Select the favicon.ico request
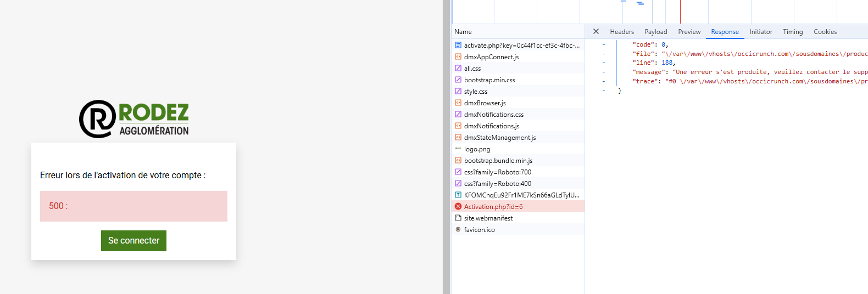This screenshot has width=868, height=294. (x=518, y=229)
